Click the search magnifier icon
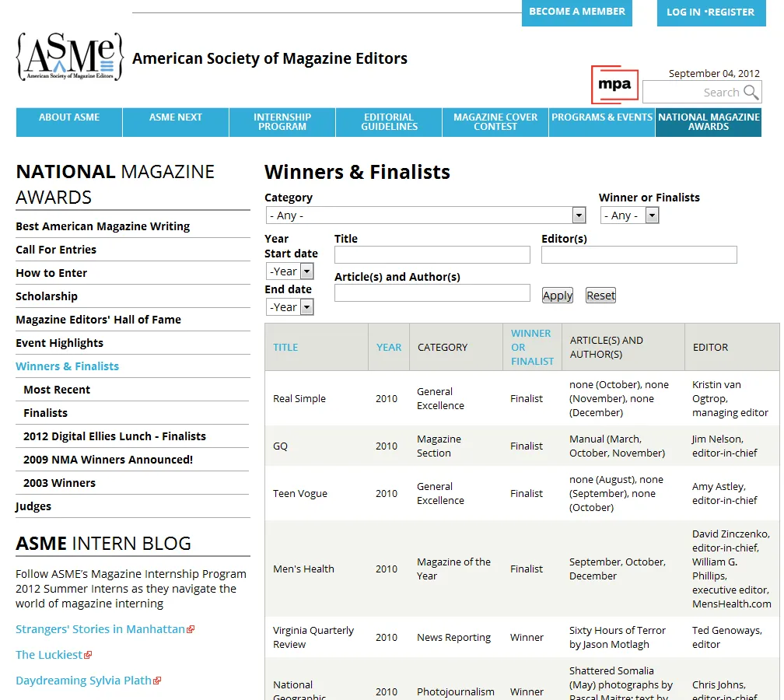The image size is (784, 700). point(751,92)
